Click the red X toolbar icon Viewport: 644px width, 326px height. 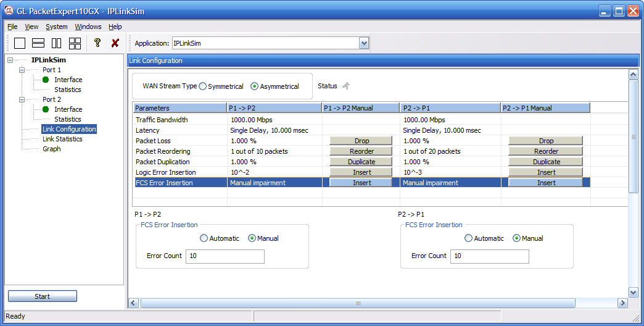tap(115, 43)
